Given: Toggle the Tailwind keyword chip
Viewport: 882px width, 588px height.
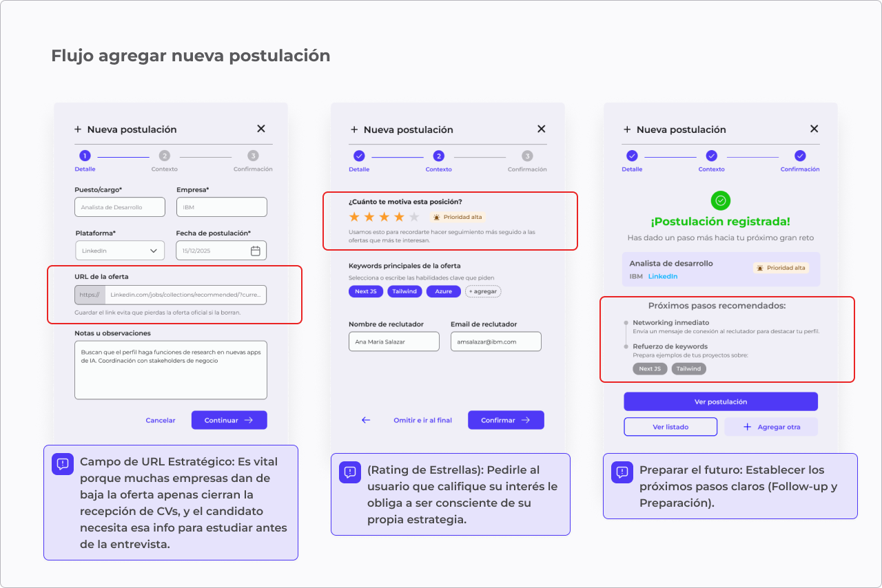Looking at the screenshot, I should [404, 291].
